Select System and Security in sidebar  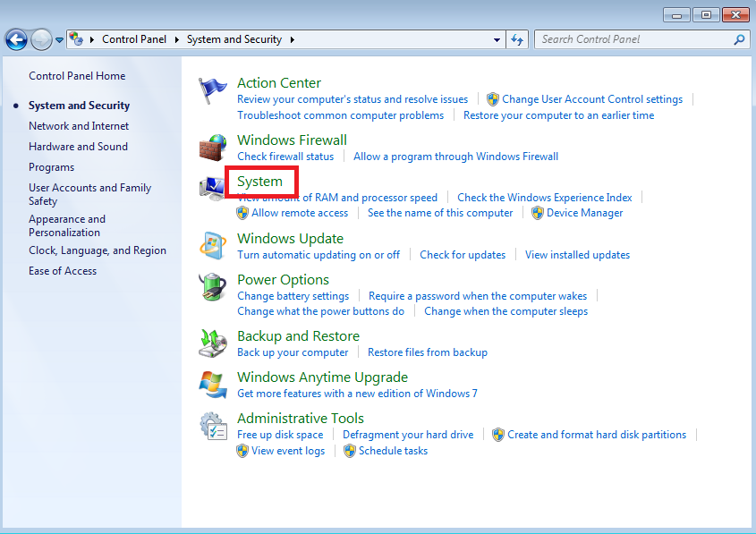coord(79,106)
